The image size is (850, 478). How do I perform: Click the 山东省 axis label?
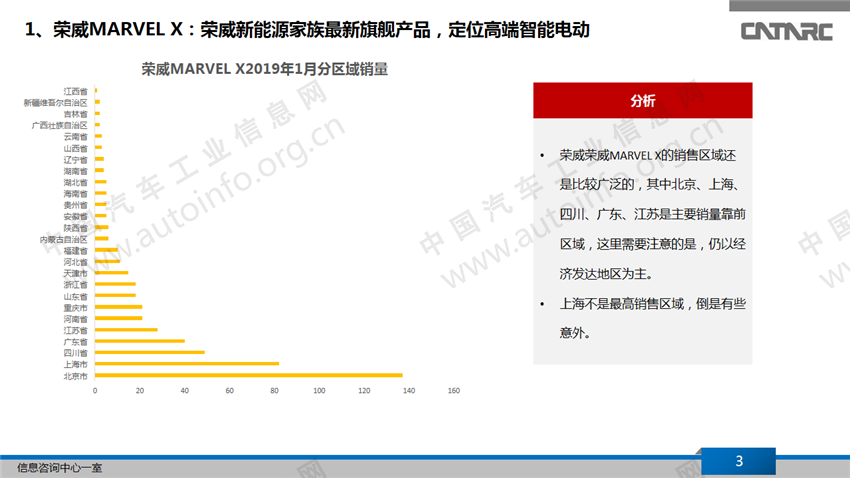point(75,296)
